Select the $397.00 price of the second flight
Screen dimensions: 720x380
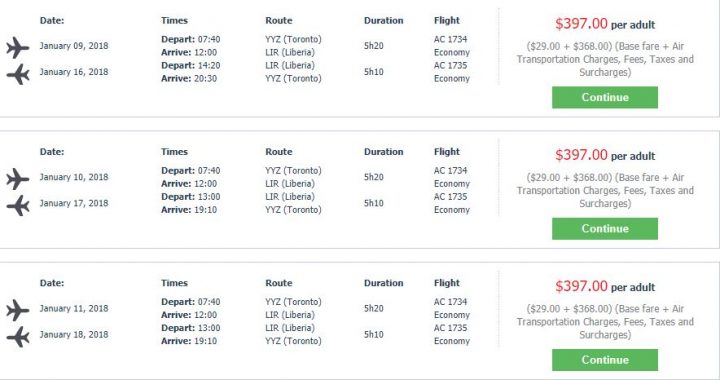click(581, 155)
